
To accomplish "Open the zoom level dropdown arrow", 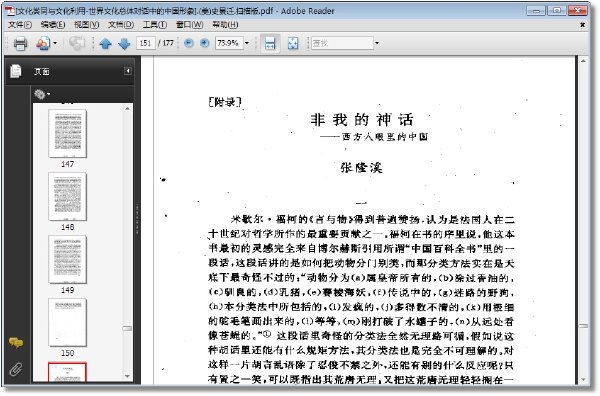I will [247, 43].
